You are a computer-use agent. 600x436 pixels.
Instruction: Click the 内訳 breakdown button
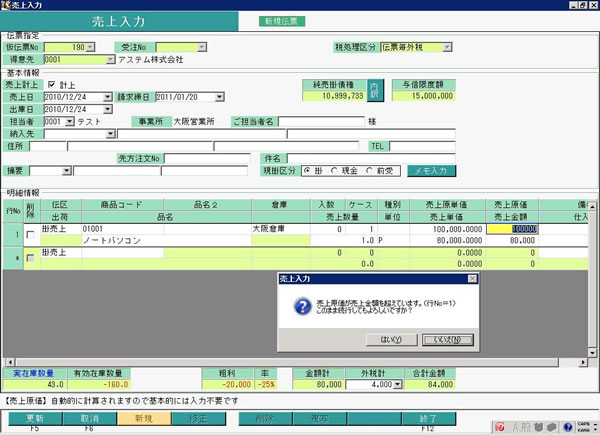point(375,91)
